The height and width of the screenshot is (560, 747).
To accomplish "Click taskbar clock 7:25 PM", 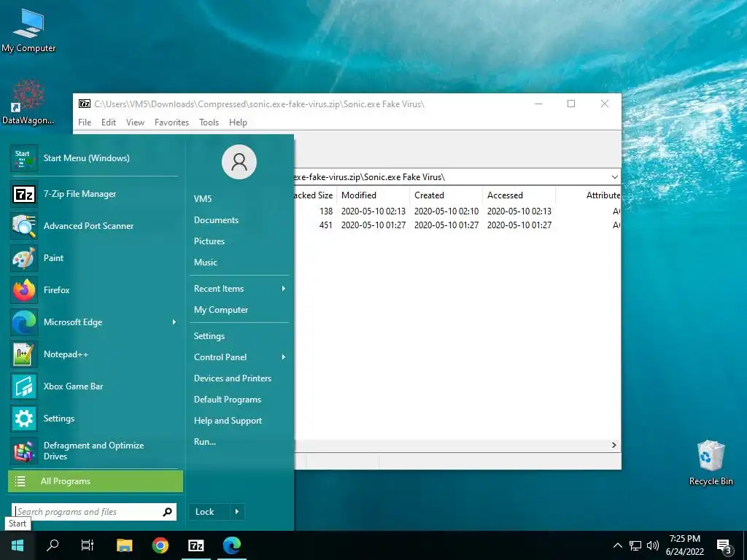I will pyautogui.click(x=684, y=545).
